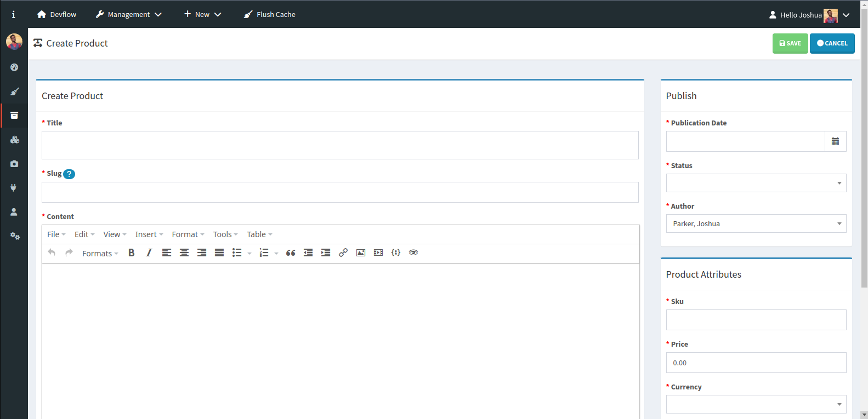868x419 pixels.
Task: Click the Slug help question mark icon
Action: 69,174
